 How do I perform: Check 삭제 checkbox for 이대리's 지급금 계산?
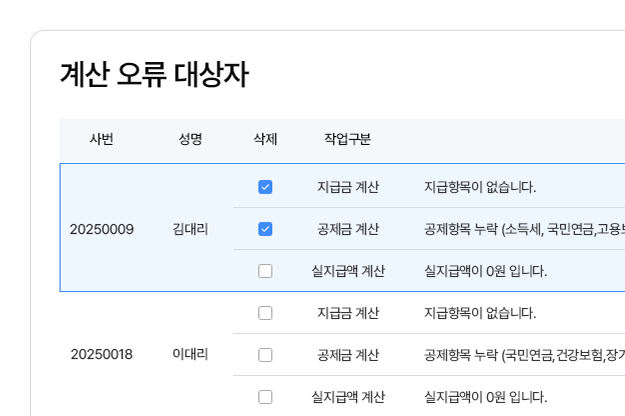click(x=265, y=313)
